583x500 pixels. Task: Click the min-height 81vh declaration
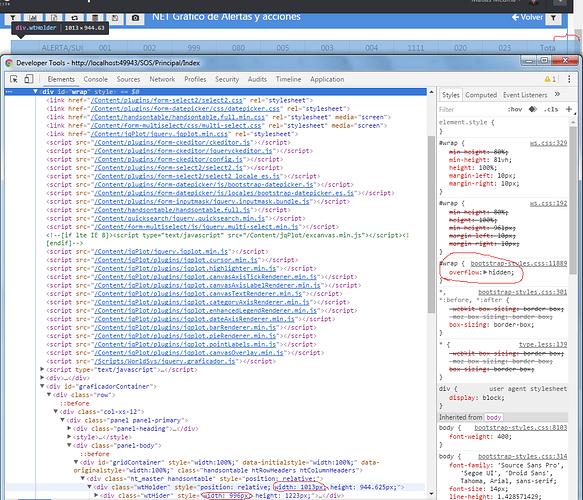(x=480, y=160)
